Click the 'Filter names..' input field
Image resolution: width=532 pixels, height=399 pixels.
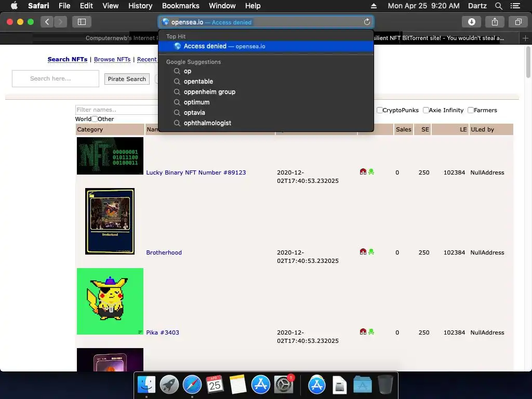coord(117,110)
